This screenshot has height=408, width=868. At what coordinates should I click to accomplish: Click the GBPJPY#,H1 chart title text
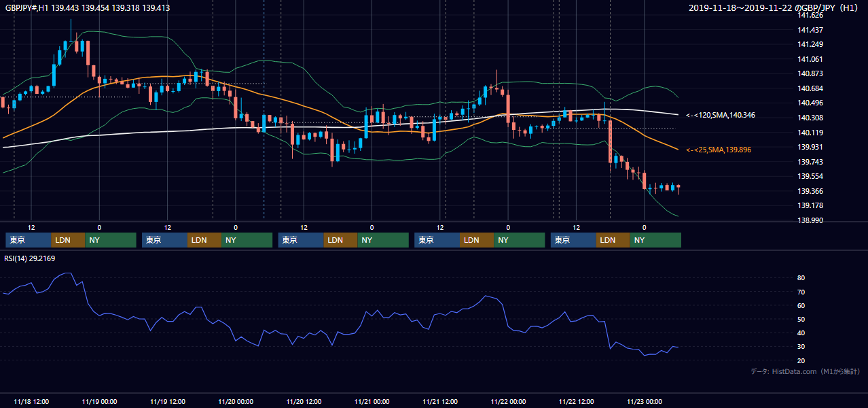click(x=88, y=8)
